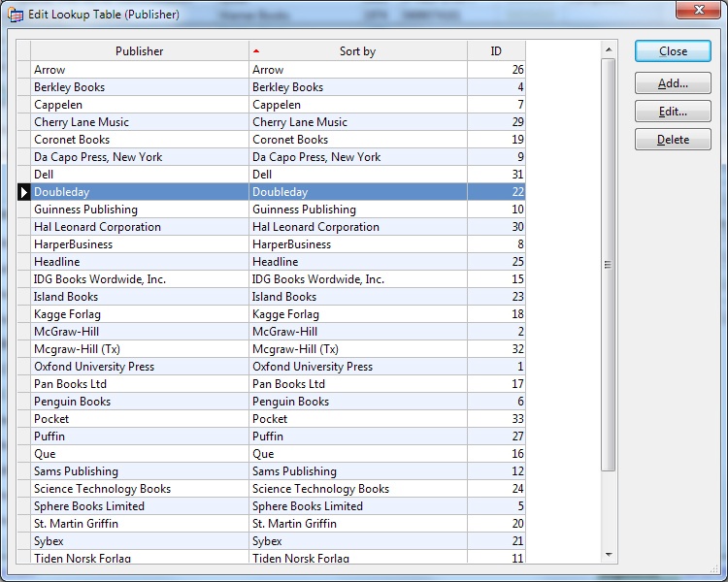Sort by the Publisher column header
The width and height of the screenshot is (728, 582).
139,51
